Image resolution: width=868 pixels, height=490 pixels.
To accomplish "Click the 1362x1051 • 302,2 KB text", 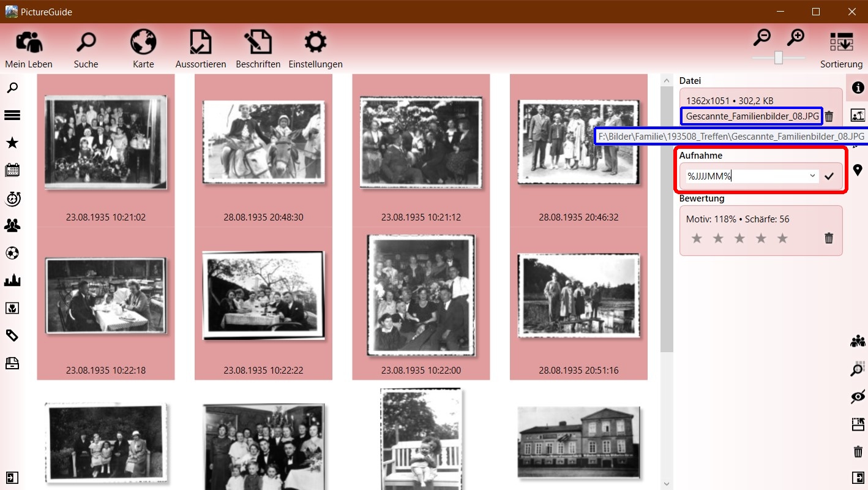I will click(x=730, y=100).
